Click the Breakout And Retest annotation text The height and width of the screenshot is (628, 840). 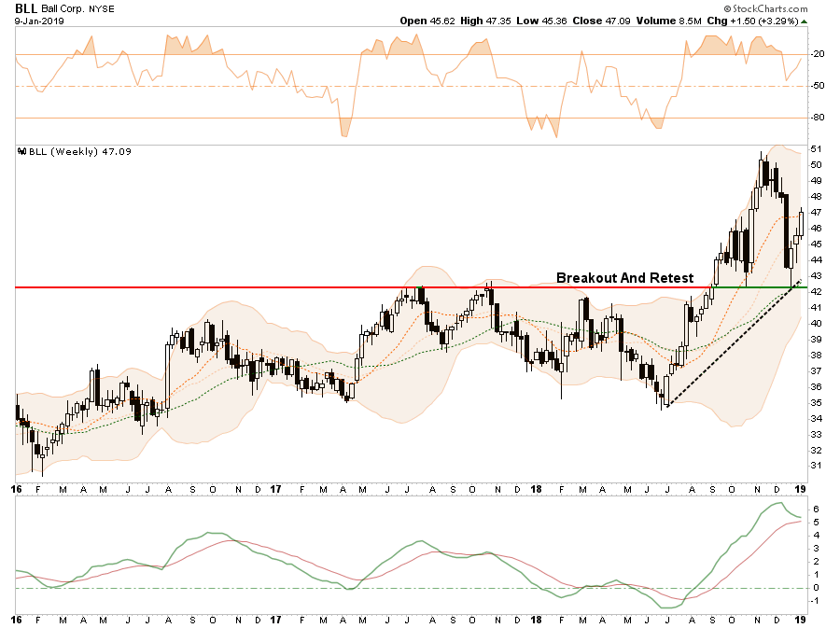pos(624,278)
